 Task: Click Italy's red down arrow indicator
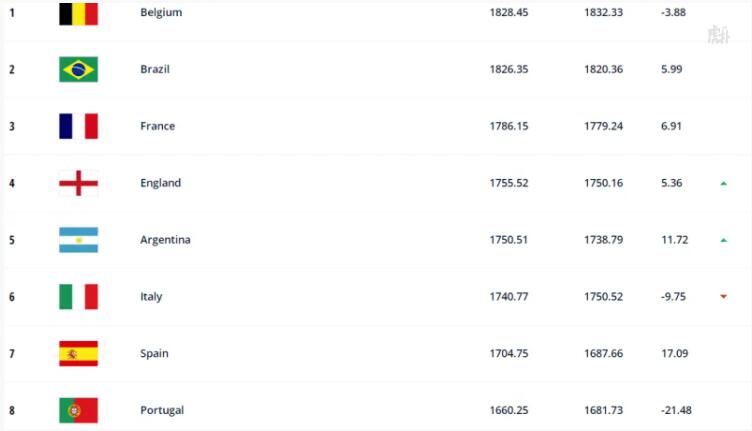tap(724, 297)
